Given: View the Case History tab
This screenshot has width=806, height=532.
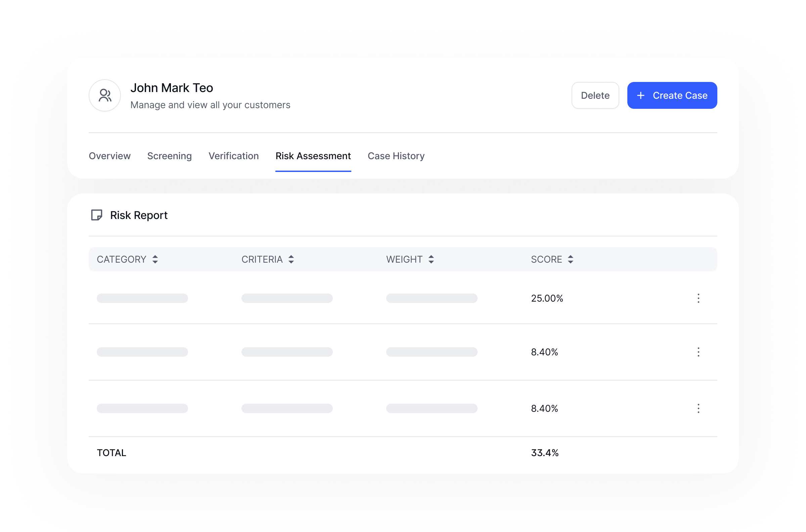Looking at the screenshot, I should click(x=396, y=156).
